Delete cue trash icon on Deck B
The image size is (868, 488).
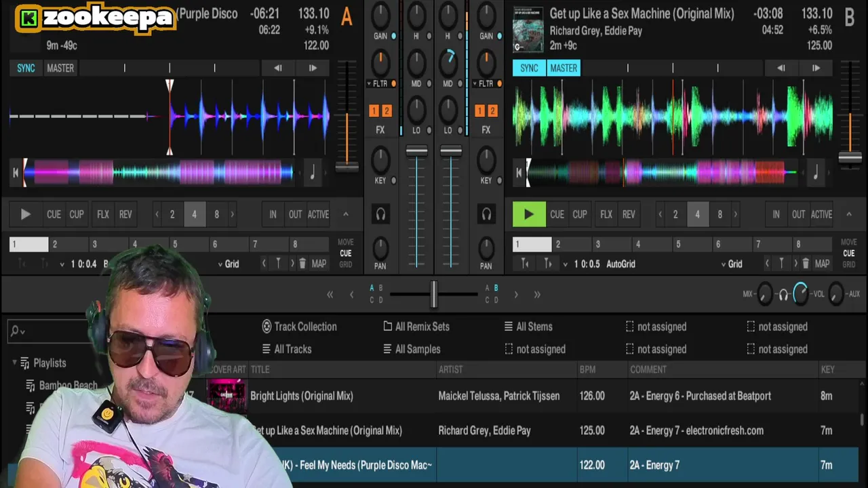point(806,264)
